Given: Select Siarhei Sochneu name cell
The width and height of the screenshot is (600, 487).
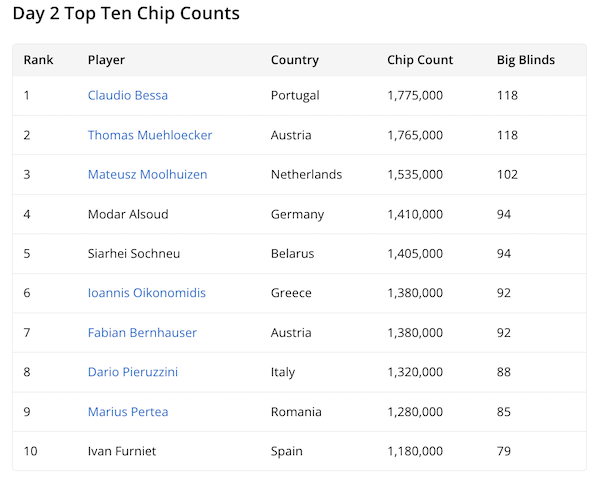Looking at the screenshot, I should point(134,254).
